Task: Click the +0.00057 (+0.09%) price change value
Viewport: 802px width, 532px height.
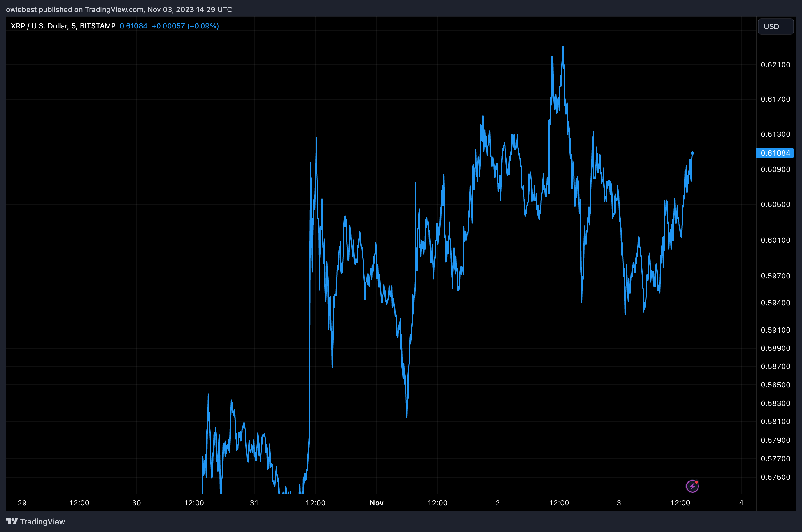Action: click(x=185, y=26)
